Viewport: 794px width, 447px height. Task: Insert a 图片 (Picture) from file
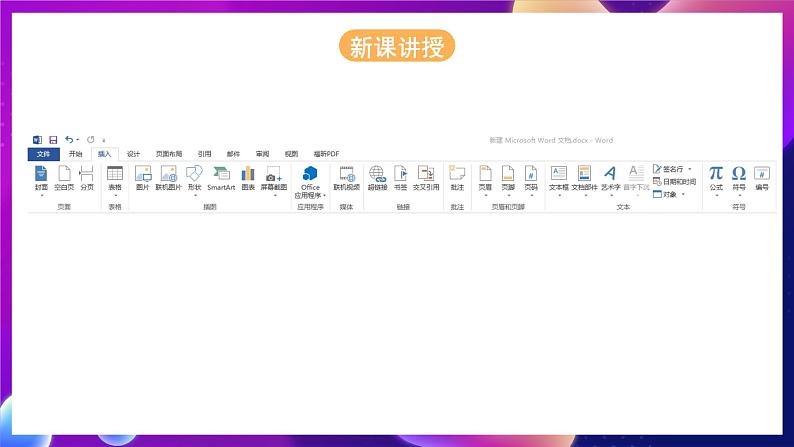coord(143,178)
